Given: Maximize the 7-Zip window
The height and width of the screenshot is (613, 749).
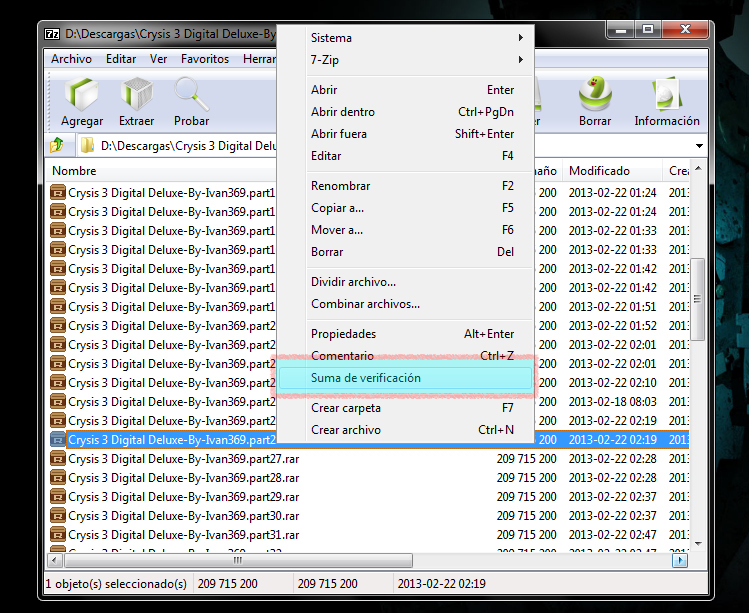Looking at the screenshot, I should coord(648,30).
